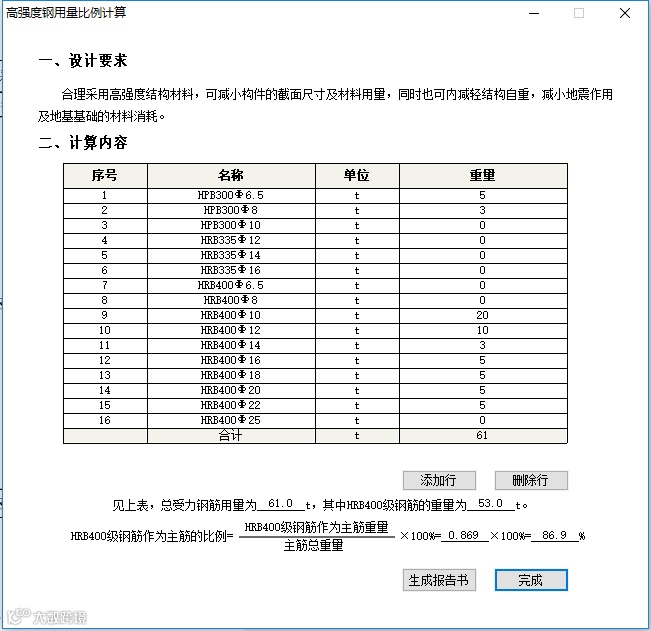Viewport: 651px width, 631px height.
Task: Click the name cell HPB300 6.5
Action: point(231,196)
